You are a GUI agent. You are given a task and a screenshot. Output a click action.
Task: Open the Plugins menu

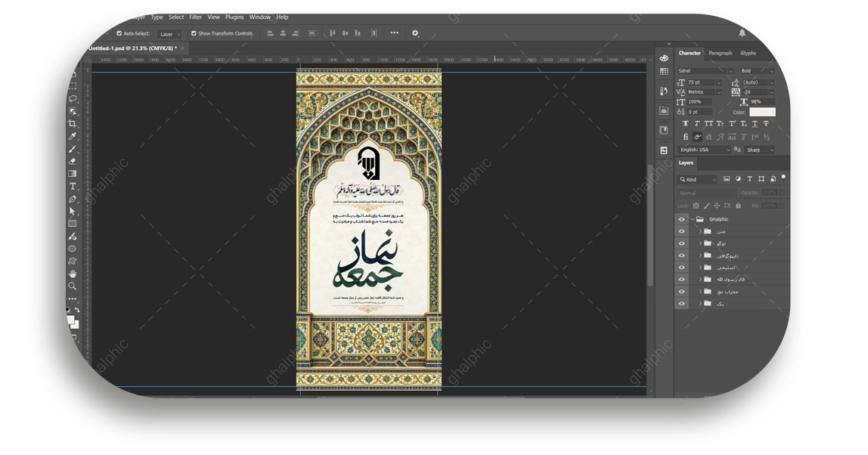[234, 17]
